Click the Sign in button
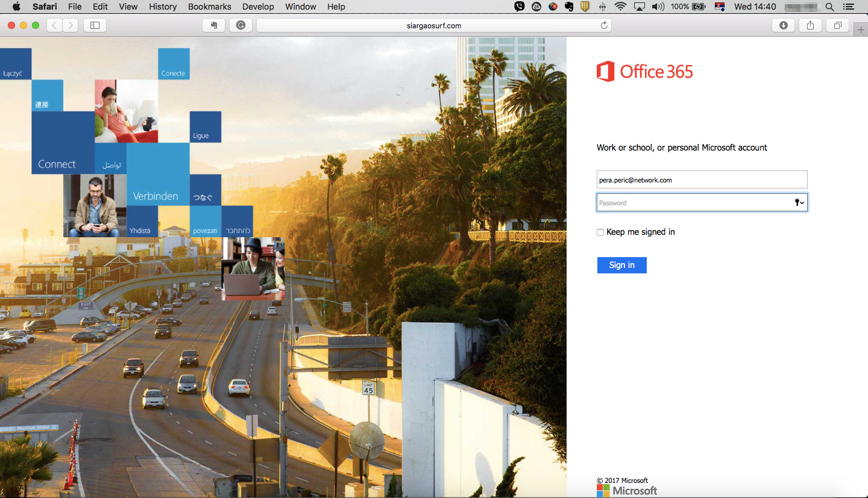 (621, 265)
